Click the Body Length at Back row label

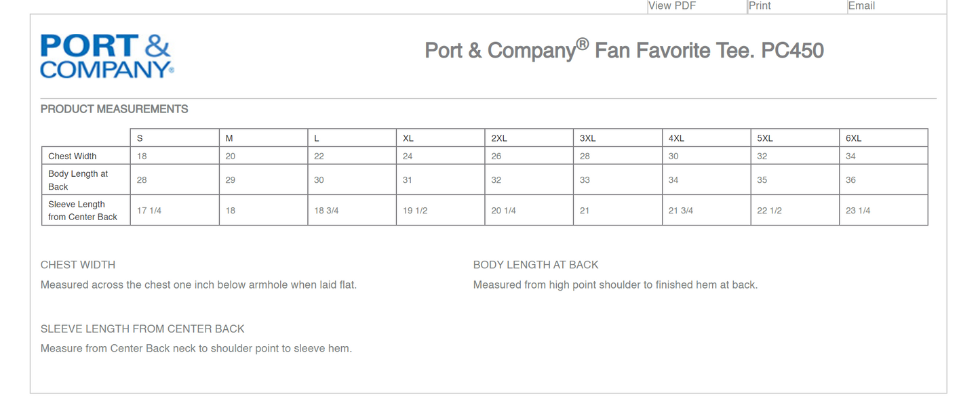78,180
